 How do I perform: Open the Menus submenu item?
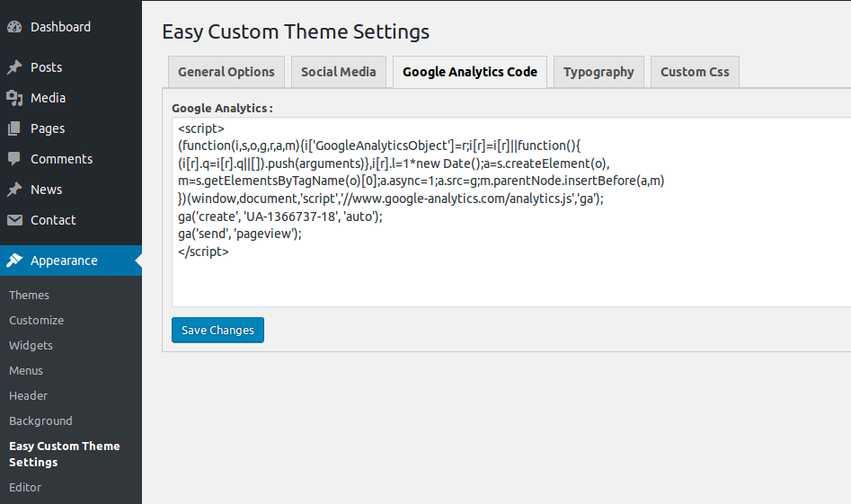[x=26, y=370]
